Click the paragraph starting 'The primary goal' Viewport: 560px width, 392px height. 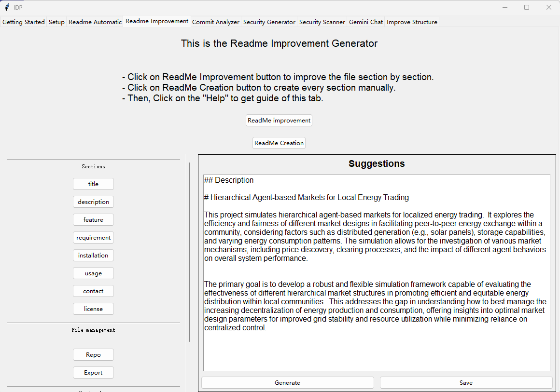coord(376,306)
